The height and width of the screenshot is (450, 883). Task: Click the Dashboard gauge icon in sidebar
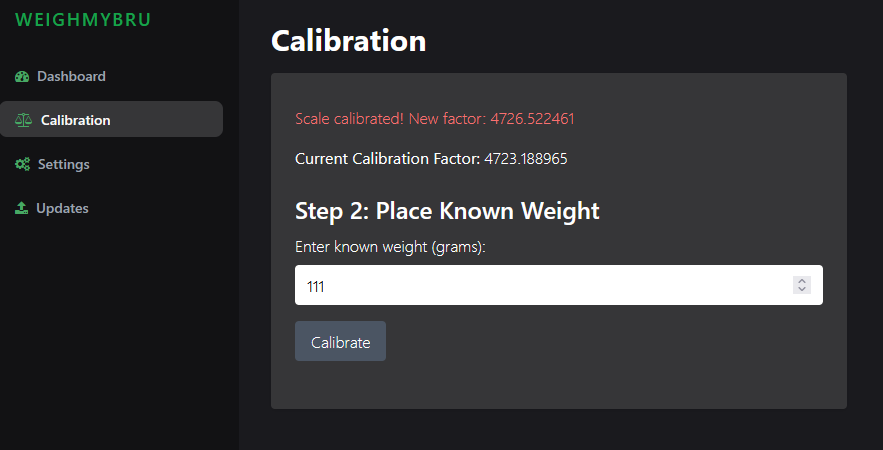tap(22, 77)
